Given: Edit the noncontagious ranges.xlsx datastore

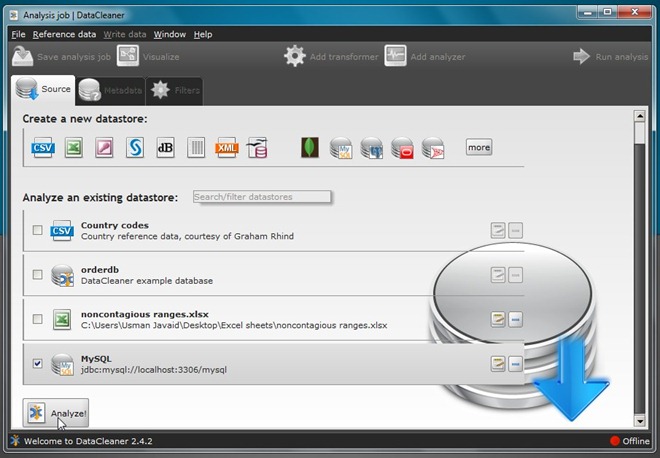Looking at the screenshot, I should (x=497, y=319).
